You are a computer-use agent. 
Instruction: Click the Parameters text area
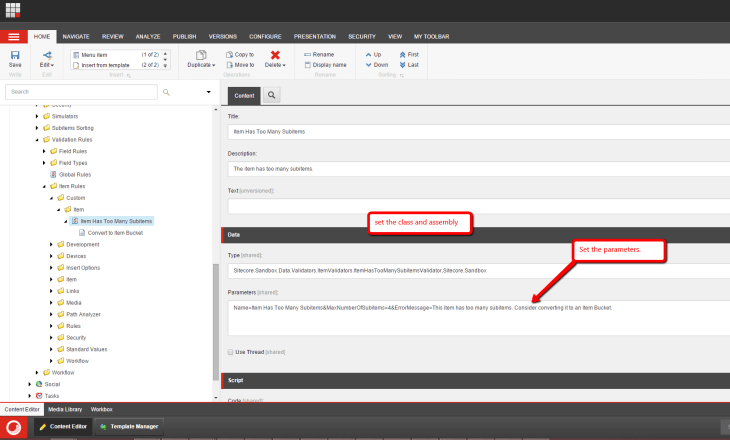479,318
